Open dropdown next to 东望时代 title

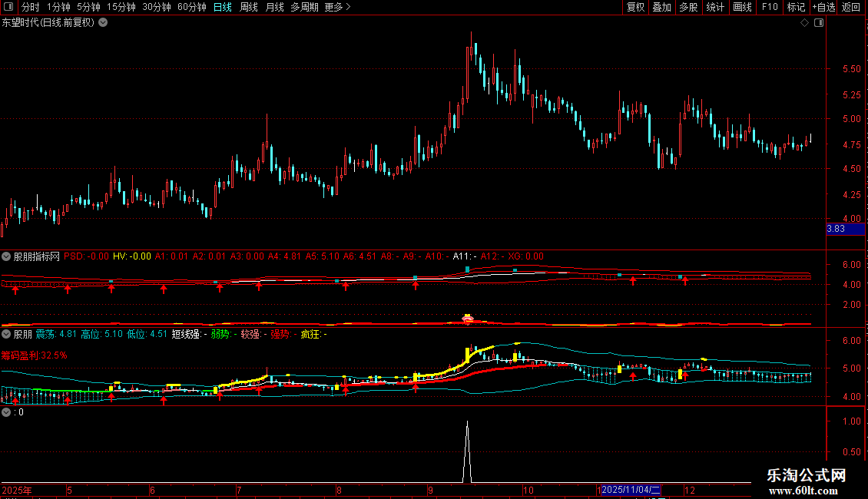pyautogui.click(x=103, y=23)
